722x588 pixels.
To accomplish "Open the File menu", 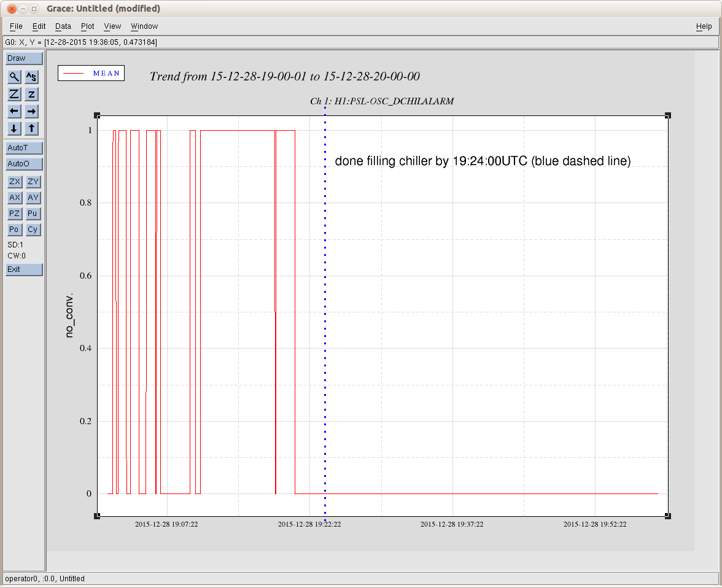I will click(x=16, y=26).
